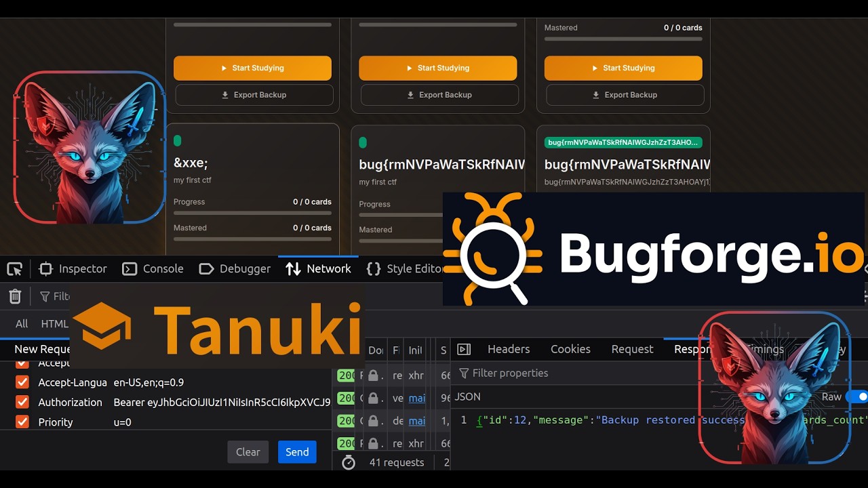This screenshot has width=868, height=488.
Task: Click the Clear button
Action: click(248, 452)
